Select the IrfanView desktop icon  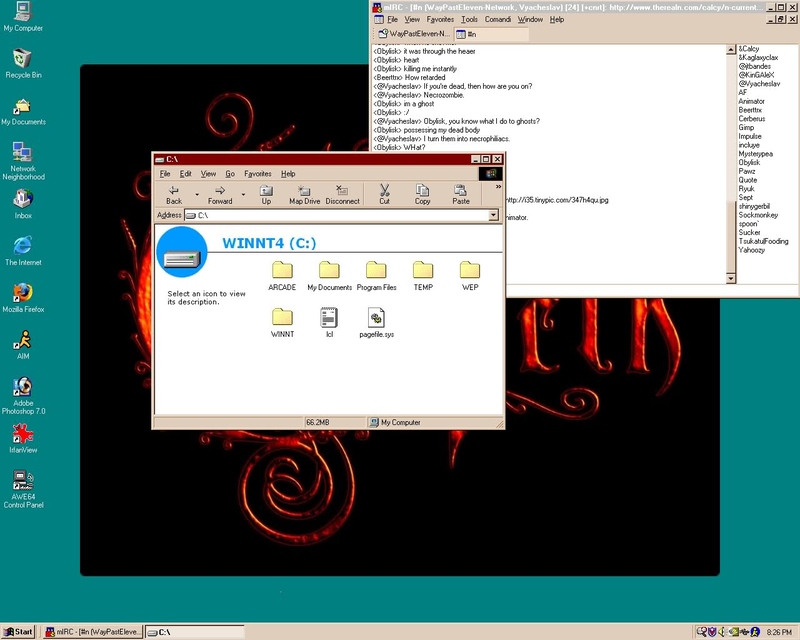[23, 438]
